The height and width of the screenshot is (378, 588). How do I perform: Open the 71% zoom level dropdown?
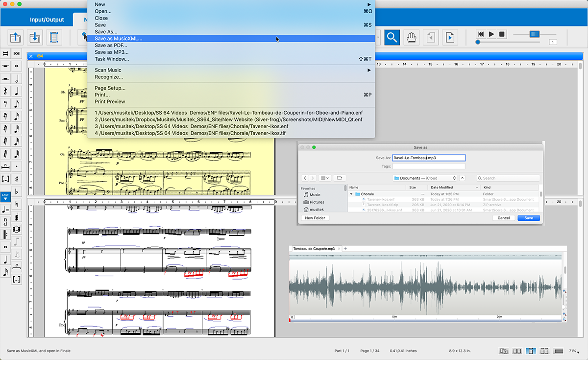[x=574, y=351]
